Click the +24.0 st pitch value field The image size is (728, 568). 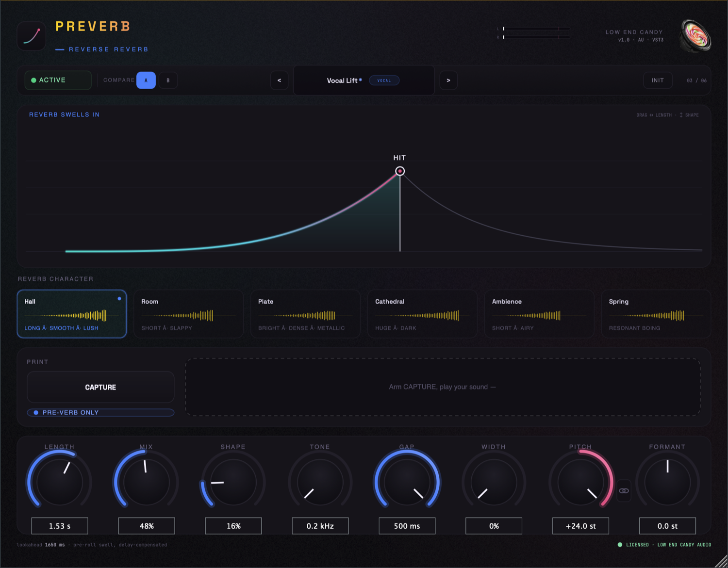coord(581,526)
